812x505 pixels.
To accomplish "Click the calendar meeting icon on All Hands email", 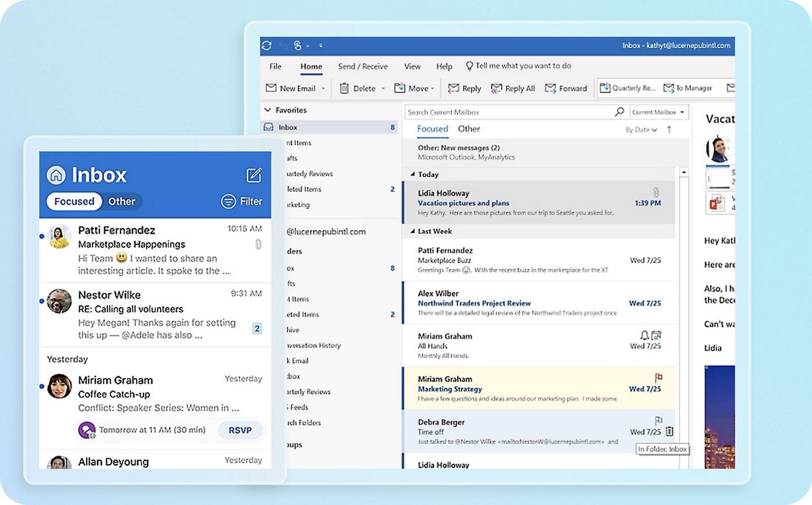I will click(x=656, y=335).
